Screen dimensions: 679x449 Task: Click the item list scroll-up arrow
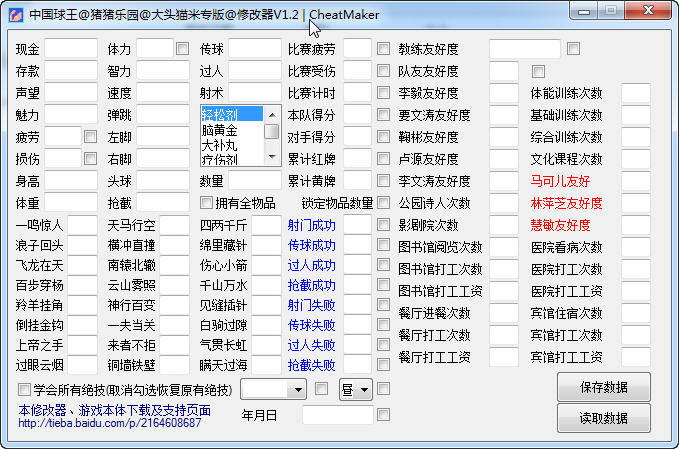click(x=272, y=115)
